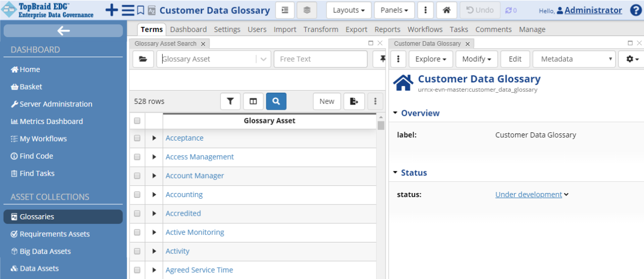Click the indent layout icon button

(285, 10)
